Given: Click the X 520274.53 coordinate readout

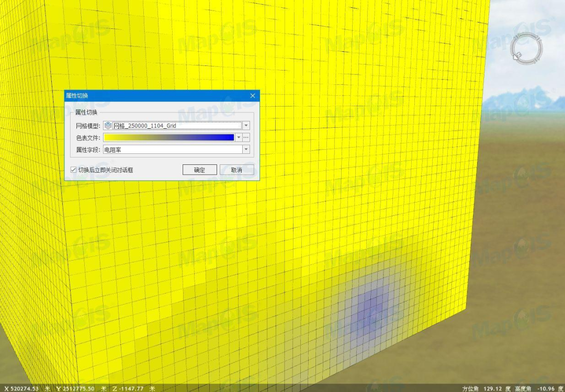Looking at the screenshot, I should click(x=21, y=388).
